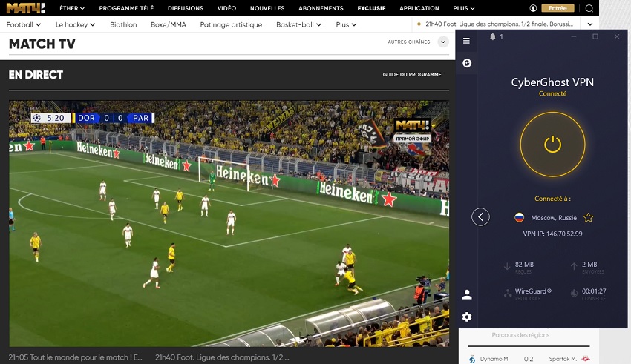Image resolution: width=631 pixels, height=364 pixels.
Task: Select the 21h05 programme entry
Action: tap(75, 357)
